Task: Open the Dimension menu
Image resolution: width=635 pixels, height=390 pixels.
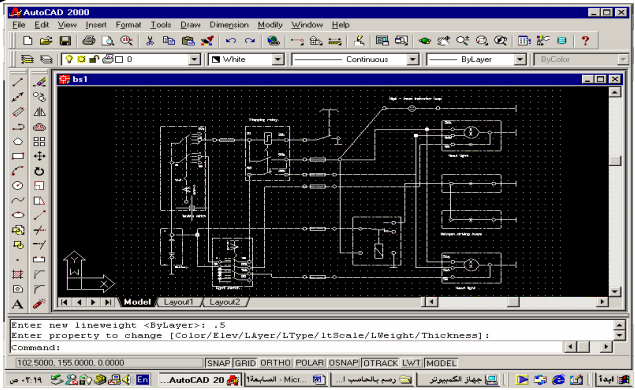Action: point(229,25)
